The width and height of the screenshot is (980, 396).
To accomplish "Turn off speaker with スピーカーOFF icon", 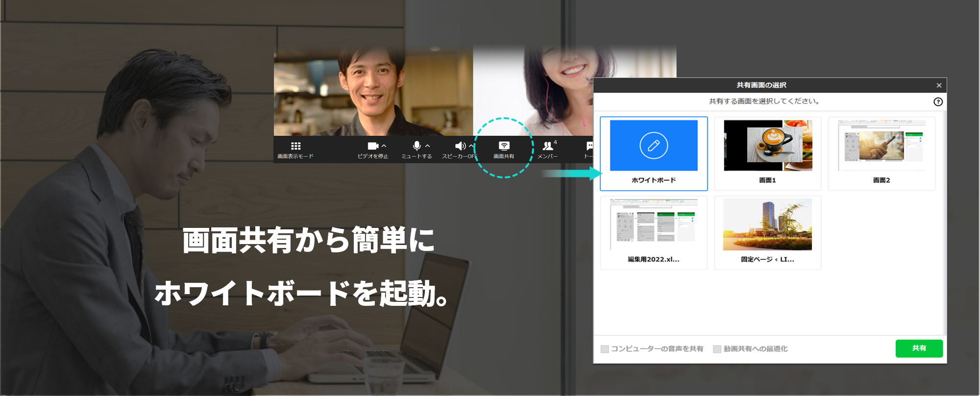I will pos(460,146).
